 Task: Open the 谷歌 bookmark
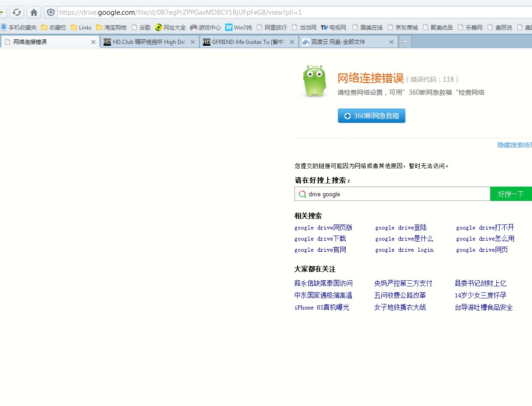click(141, 27)
